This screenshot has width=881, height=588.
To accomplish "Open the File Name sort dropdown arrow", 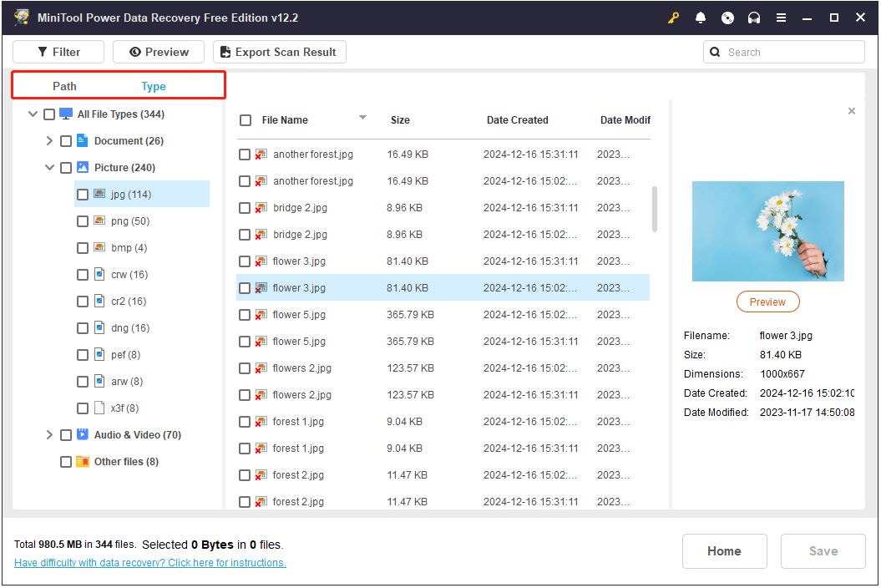I will [362, 118].
